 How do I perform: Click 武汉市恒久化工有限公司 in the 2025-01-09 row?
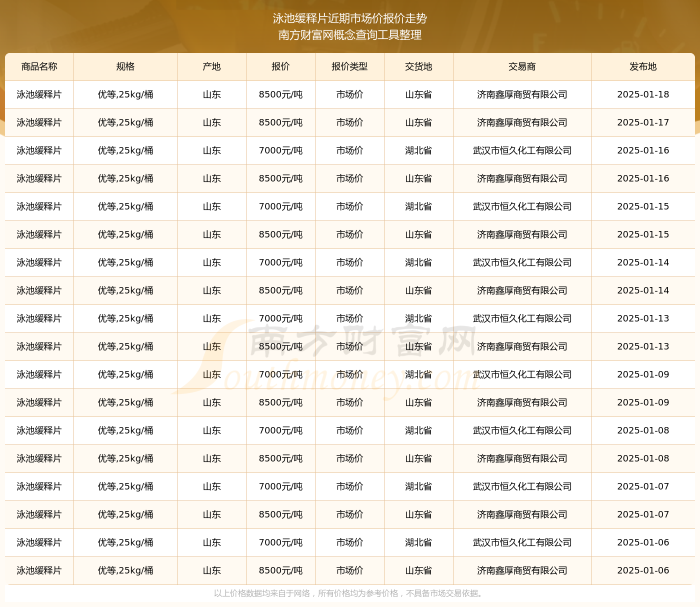click(x=522, y=374)
